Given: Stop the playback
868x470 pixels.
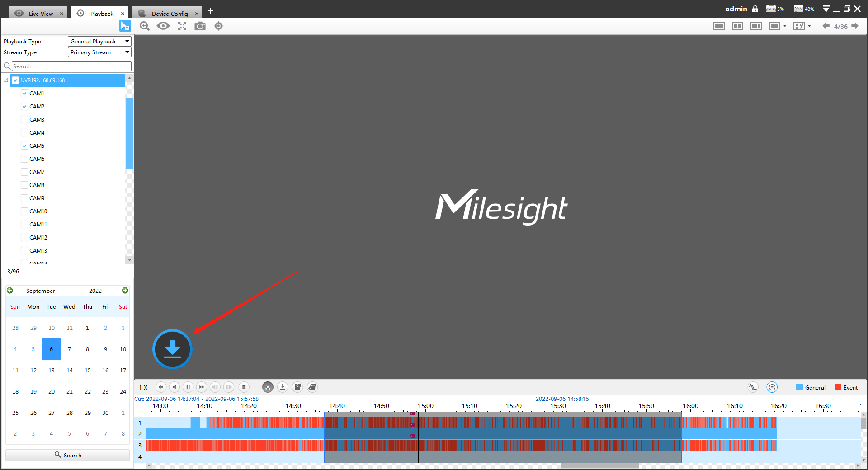Looking at the screenshot, I should coord(244,387).
